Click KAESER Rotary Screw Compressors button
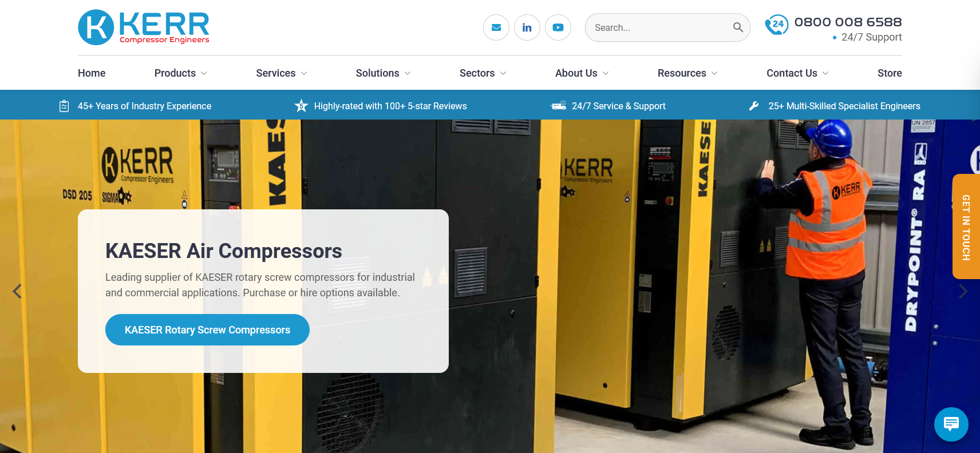The image size is (980, 453). pos(207,329)
